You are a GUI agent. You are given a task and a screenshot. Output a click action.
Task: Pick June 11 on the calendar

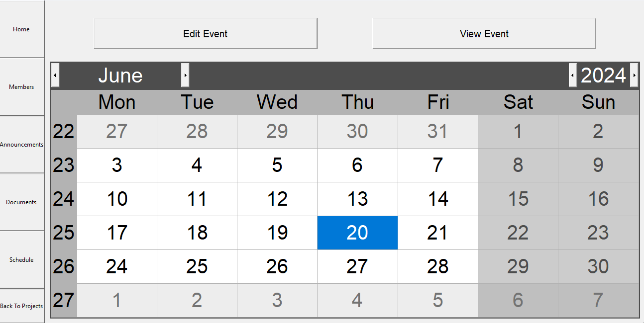[x=197, y=199]
